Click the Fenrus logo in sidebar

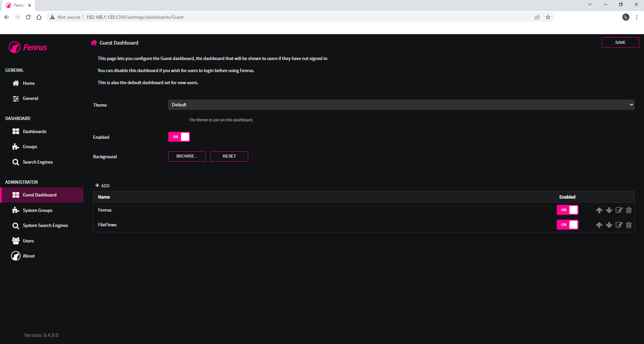click(x=28, y=47)
